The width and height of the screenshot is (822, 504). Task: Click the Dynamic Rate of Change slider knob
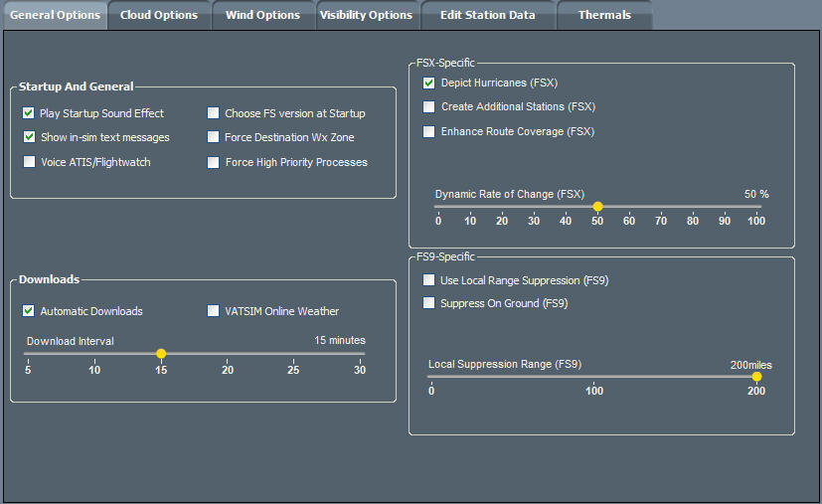point(597,206)
